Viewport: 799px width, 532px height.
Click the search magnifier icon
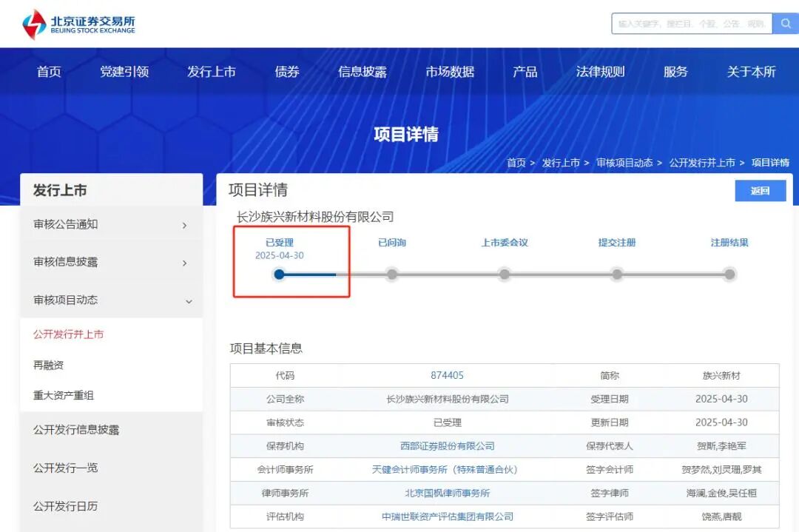(x=786, y=23)
